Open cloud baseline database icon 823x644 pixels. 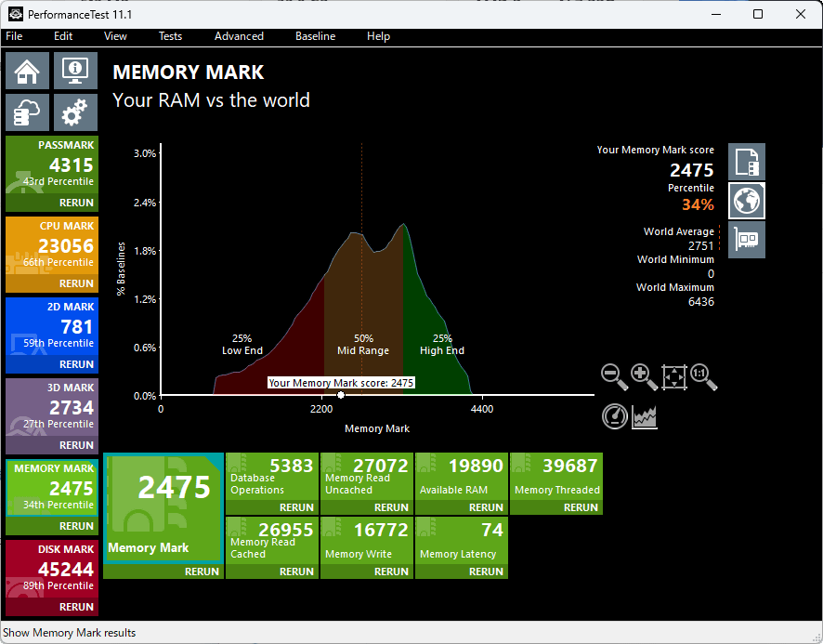(x=28, y=112)
